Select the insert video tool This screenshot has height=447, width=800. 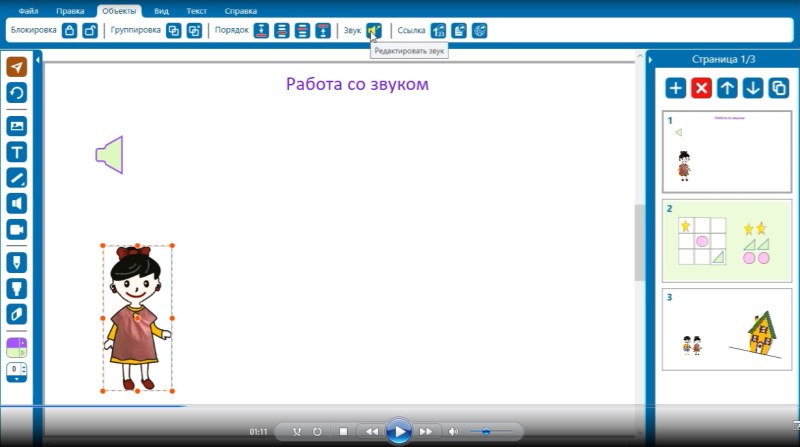tap(17, 230)
